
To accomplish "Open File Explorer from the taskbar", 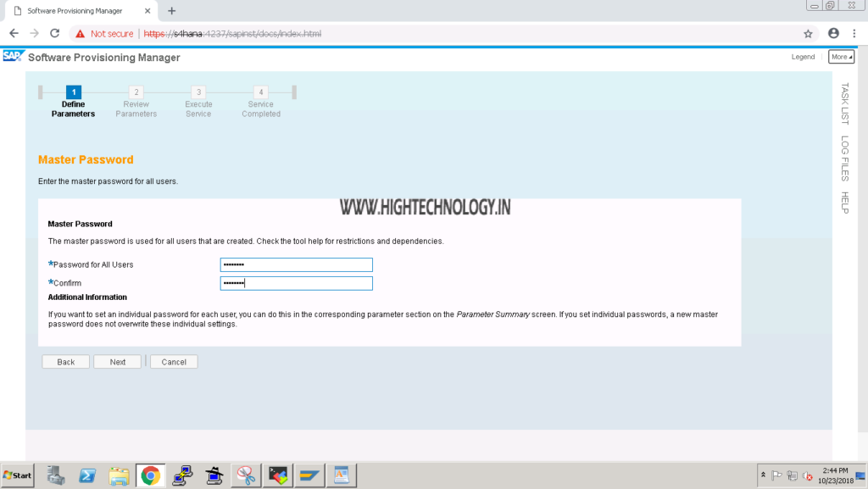I will click(119, 475).
